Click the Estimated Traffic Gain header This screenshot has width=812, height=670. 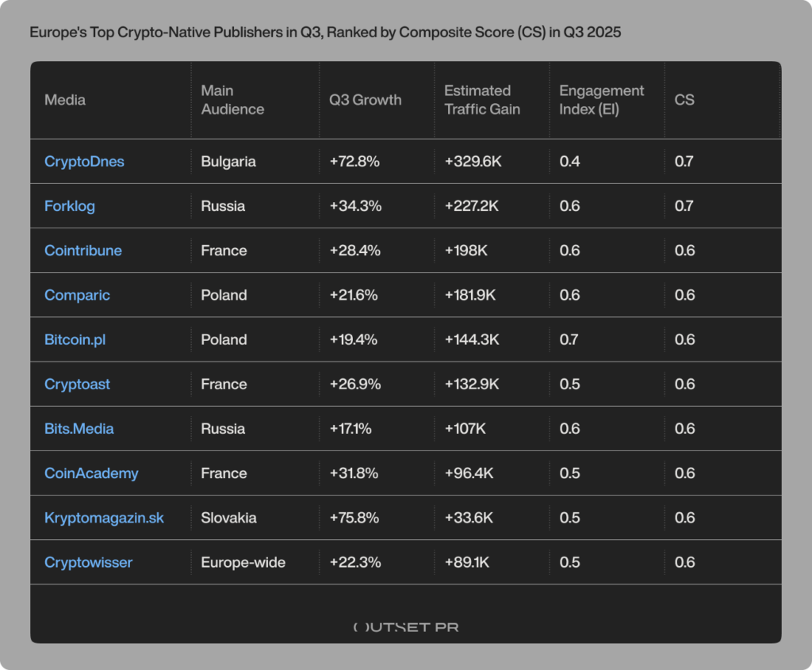point(482,100)
